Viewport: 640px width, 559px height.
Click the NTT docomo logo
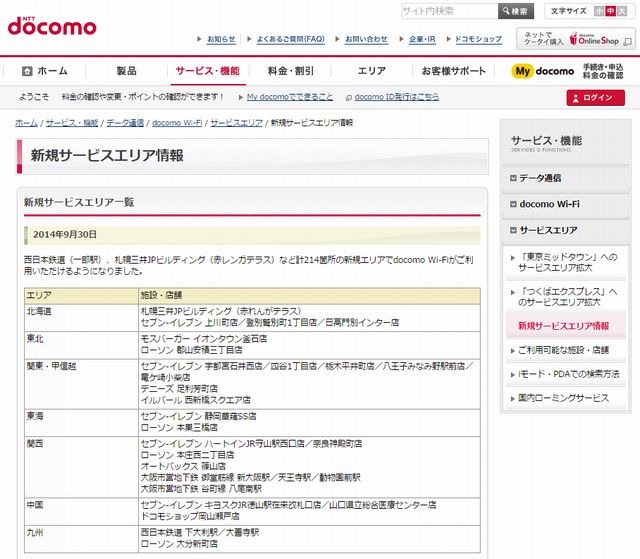(52, 26)
